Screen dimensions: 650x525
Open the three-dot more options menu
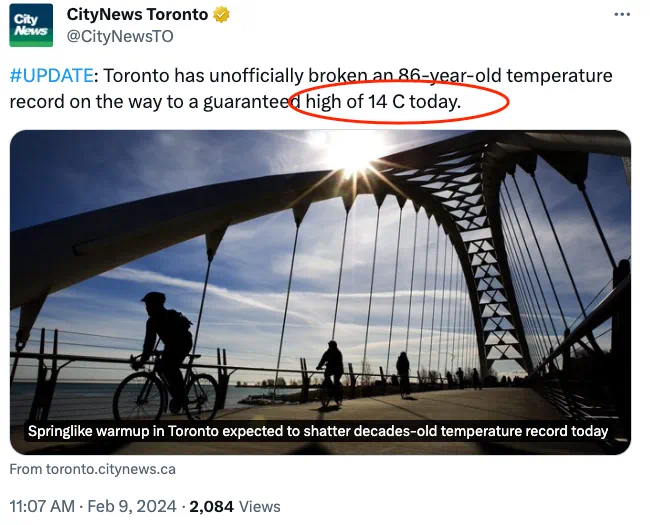click(x=621, y=16)
